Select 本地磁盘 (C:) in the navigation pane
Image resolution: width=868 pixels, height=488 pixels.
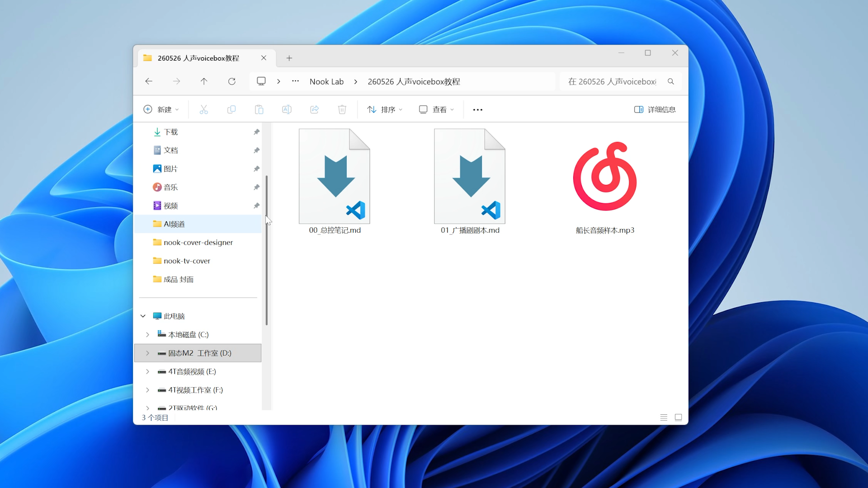tap(198, 334)
